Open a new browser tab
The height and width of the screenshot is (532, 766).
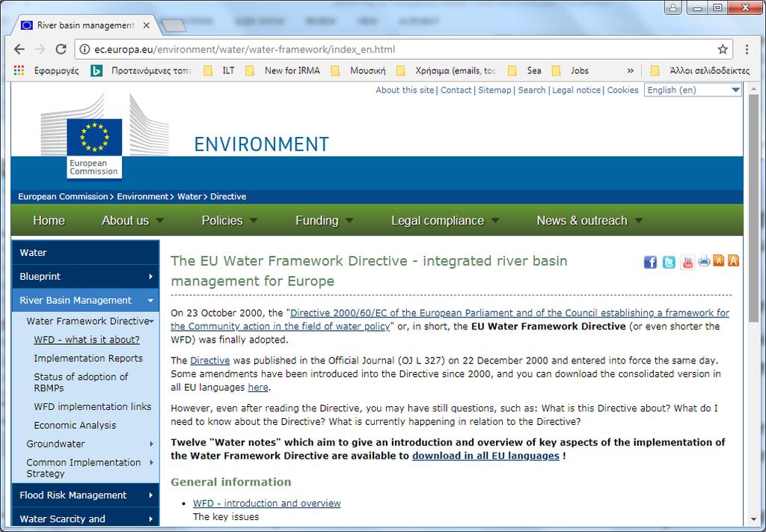(x=174, y=26)
